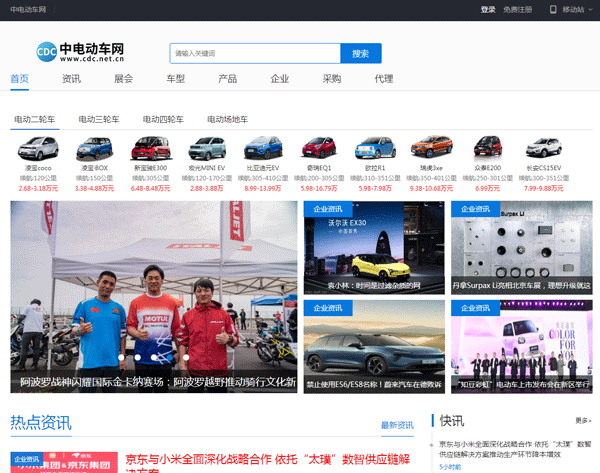This screenshot has width=600, height=473.
Task: Open the 产品 products menu
Action: (228, 79)
